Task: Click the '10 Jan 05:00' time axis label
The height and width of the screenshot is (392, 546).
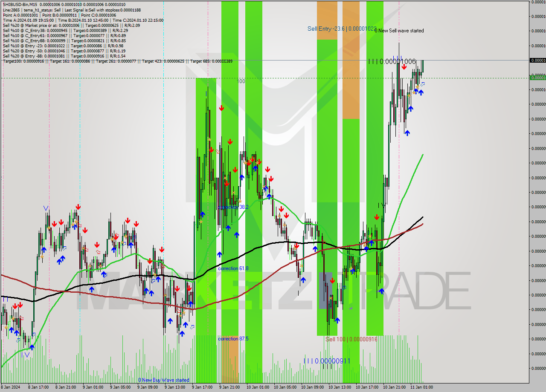Action: [285, 387]
